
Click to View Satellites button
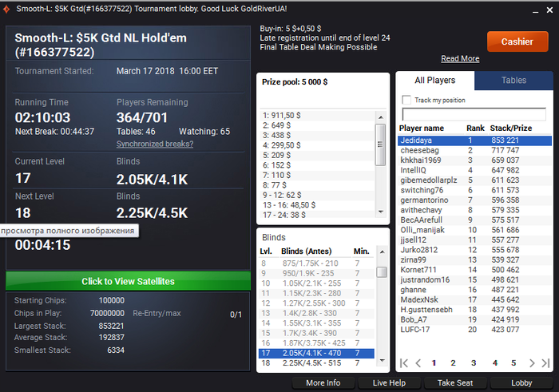(x=128, y=281)
